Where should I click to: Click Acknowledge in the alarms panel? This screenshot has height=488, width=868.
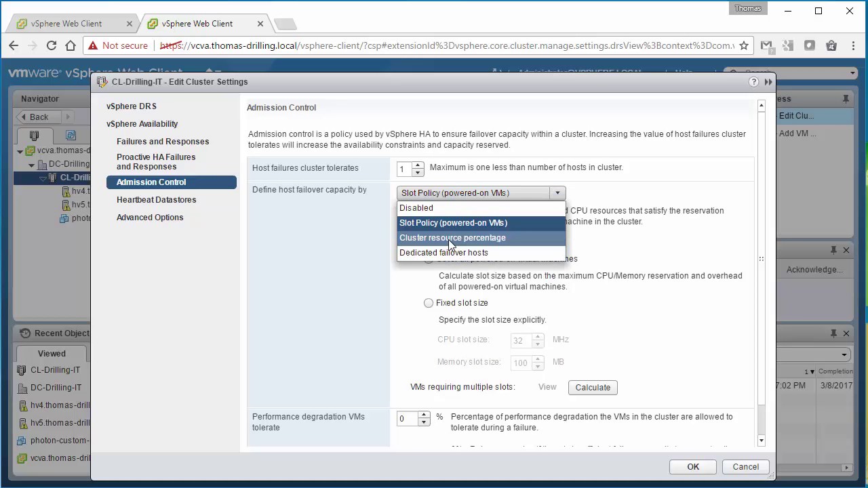tap(814, 270)
